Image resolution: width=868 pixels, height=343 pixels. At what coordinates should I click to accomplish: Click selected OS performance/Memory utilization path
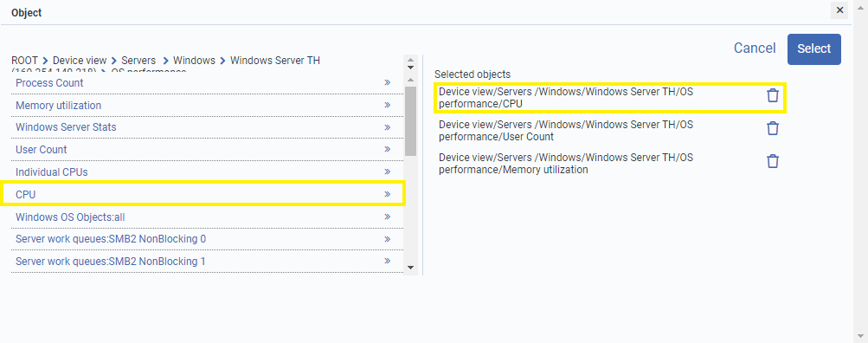(x=566, y=164)
